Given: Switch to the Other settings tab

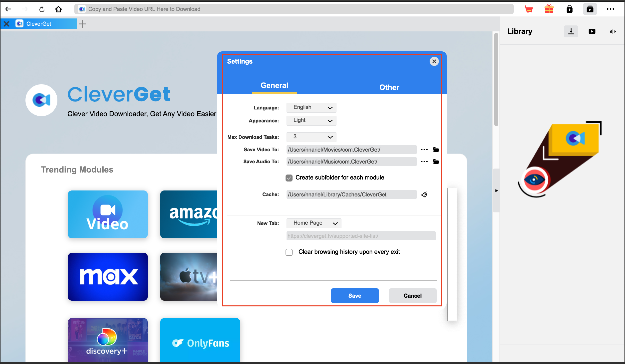Looking at the screenshot, I should click(x=389, y=87).
